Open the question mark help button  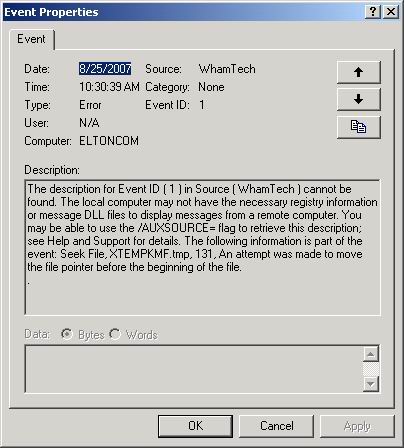coord(373,12)
